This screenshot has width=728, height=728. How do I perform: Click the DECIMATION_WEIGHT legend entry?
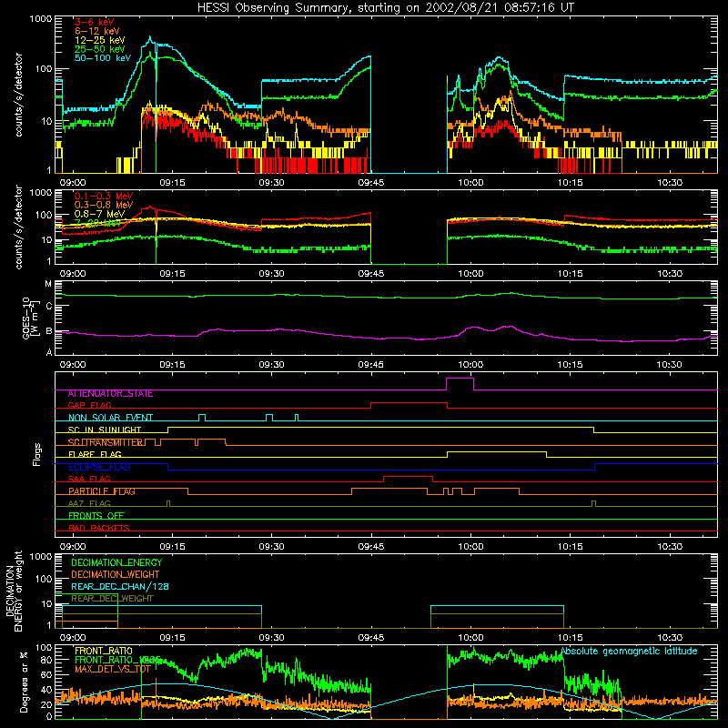tap(116, 574)
